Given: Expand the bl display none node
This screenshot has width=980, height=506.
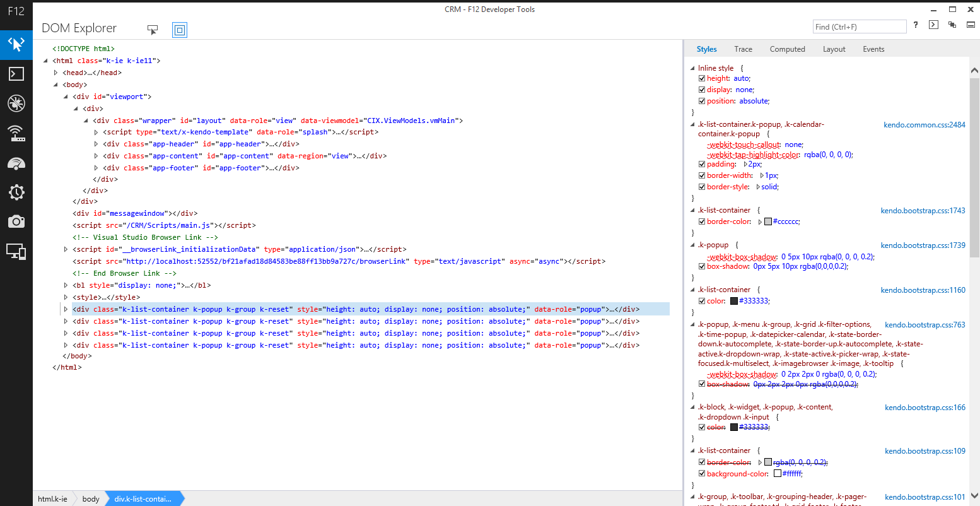Looking at the screenshot, I should [66, 285].
